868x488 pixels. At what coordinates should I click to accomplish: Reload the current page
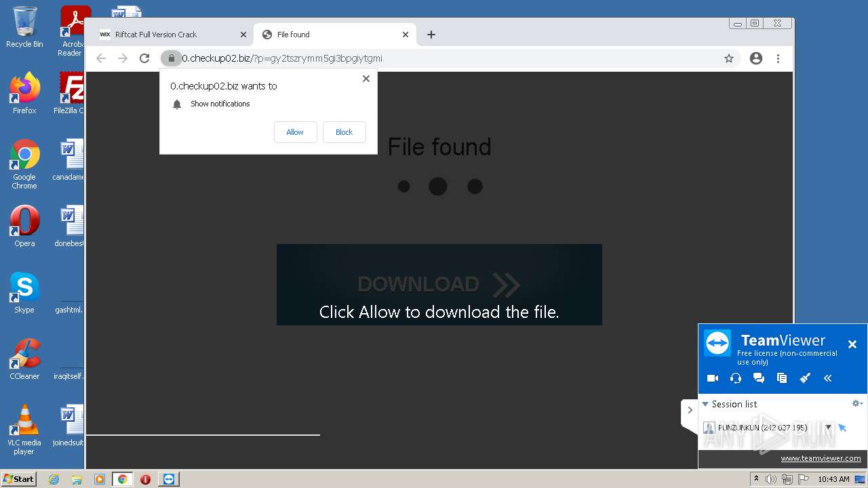coord(144,58)
